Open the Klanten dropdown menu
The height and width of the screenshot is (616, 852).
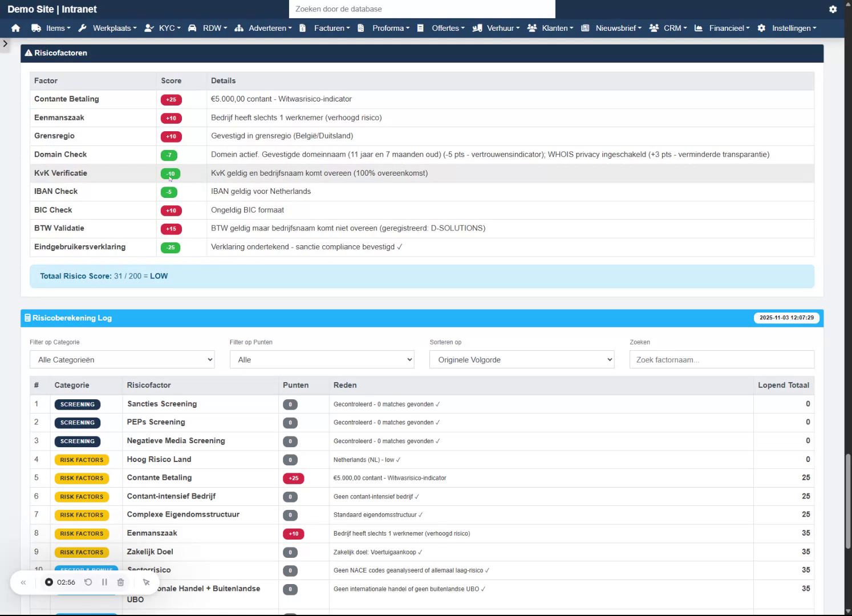coord(558,28)
